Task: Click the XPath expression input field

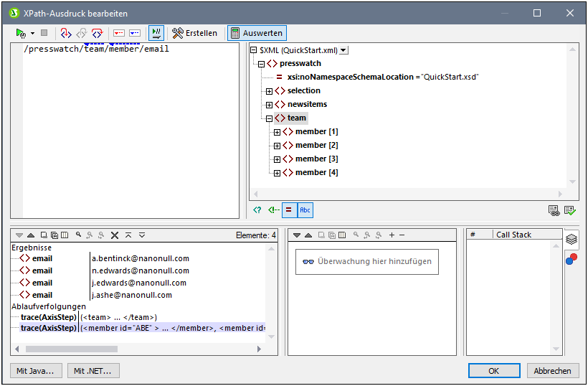Action: [131, 129]
